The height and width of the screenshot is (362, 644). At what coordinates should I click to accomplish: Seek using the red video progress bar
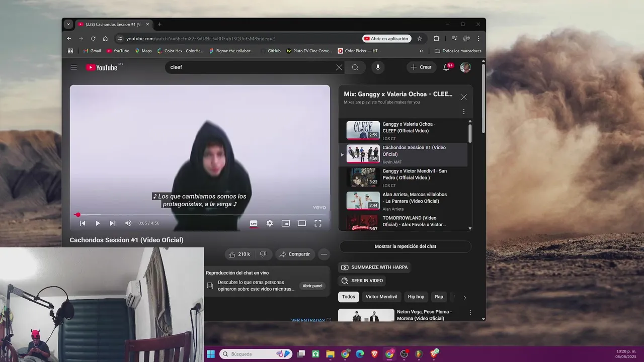[200, 215]
